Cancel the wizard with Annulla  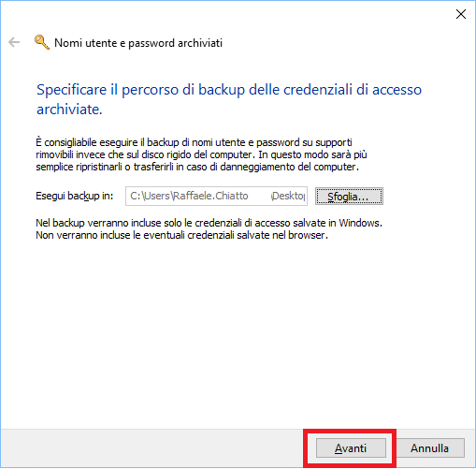(429, 448)
